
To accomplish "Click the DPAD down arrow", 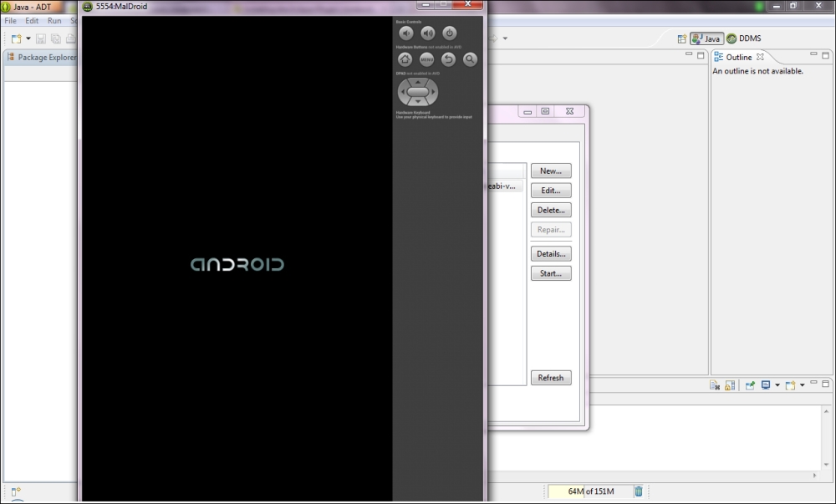I will (x=418, y=101).
